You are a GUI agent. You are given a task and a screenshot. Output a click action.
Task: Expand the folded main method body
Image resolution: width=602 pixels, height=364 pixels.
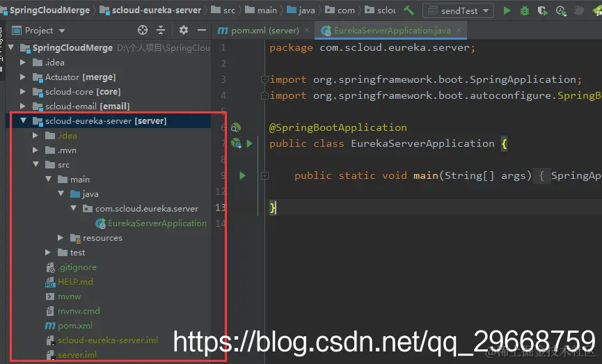[265, 175]
